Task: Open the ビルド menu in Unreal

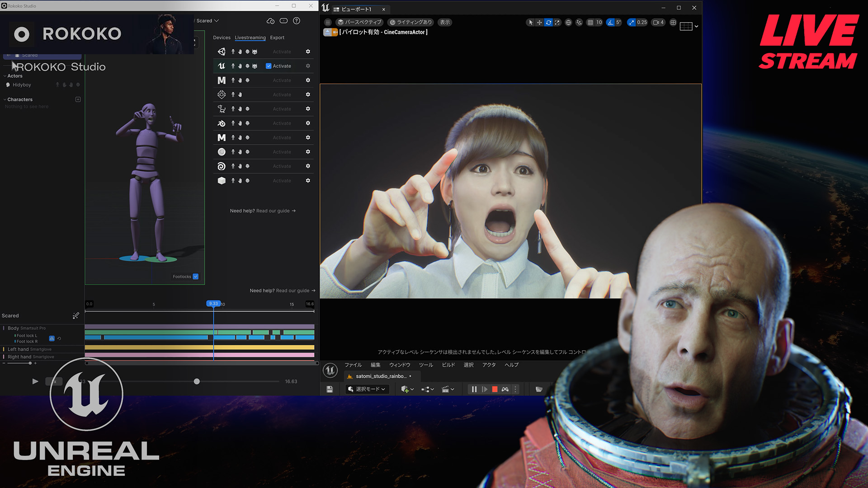Action: 448,365
